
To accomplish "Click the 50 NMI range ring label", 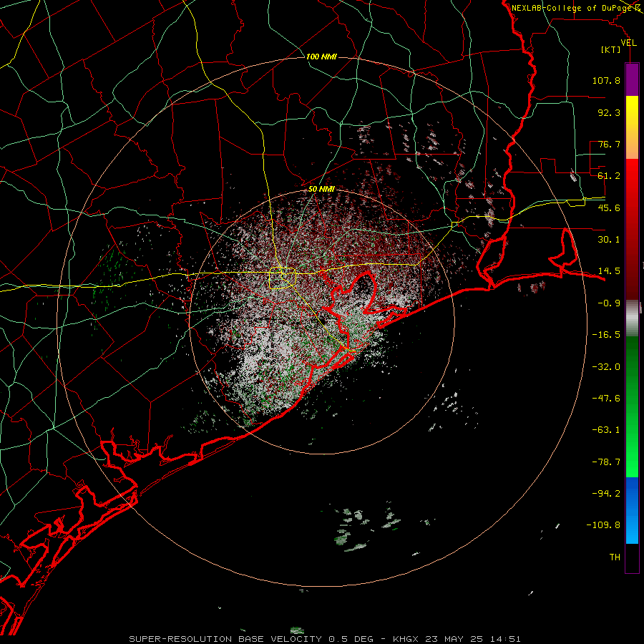I will point(321,189).
